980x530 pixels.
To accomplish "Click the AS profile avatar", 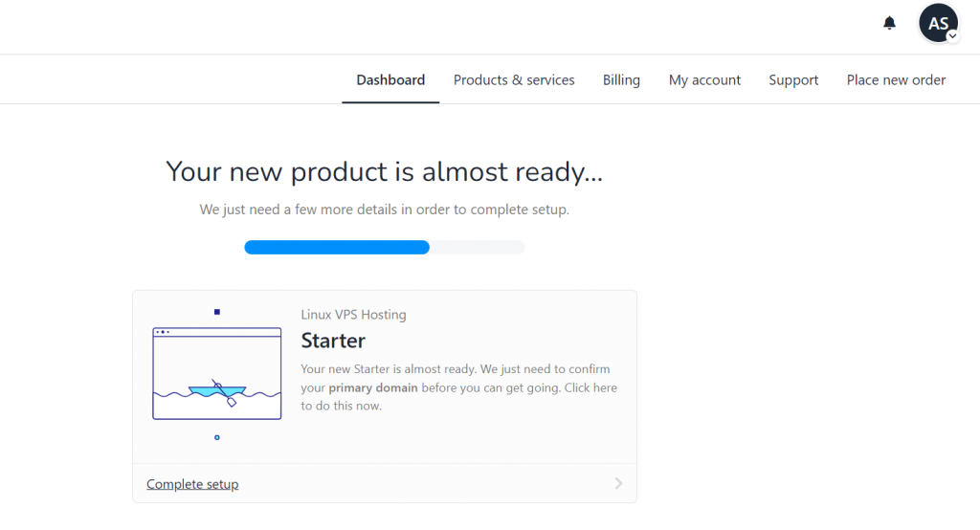I will point(937,23).
